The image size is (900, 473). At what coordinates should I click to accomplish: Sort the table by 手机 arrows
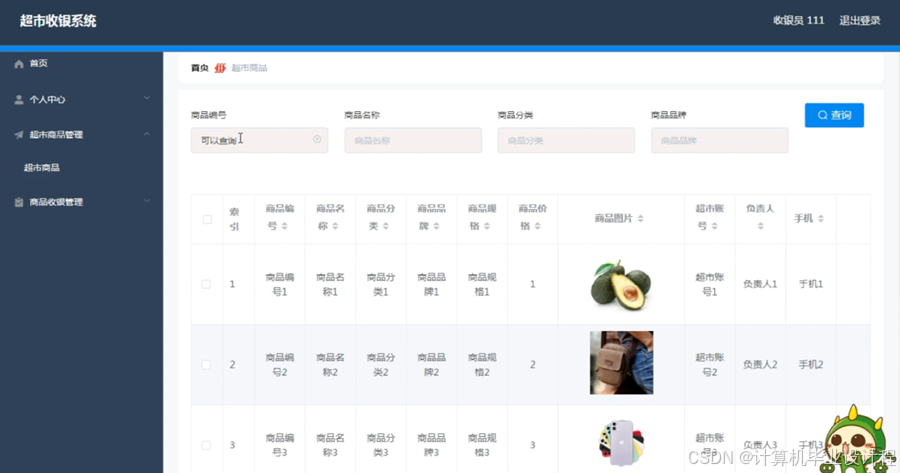tap(821, 219)
